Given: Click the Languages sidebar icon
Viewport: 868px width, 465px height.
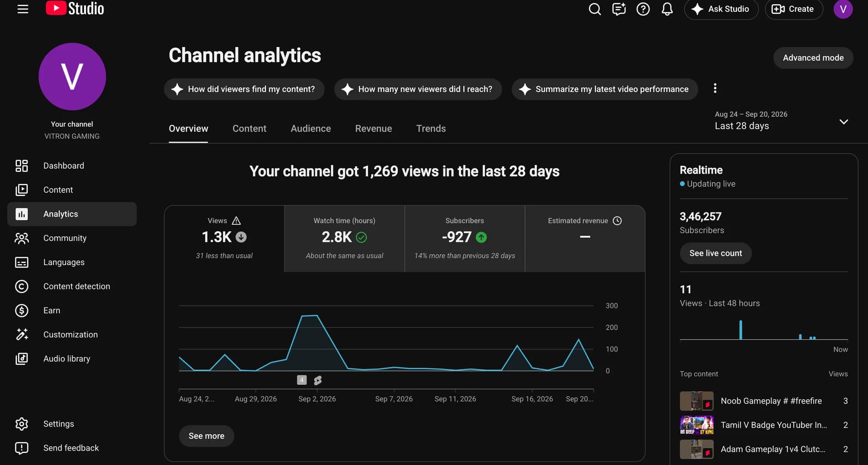Looking at the screenshot, I should pos(22,262).
